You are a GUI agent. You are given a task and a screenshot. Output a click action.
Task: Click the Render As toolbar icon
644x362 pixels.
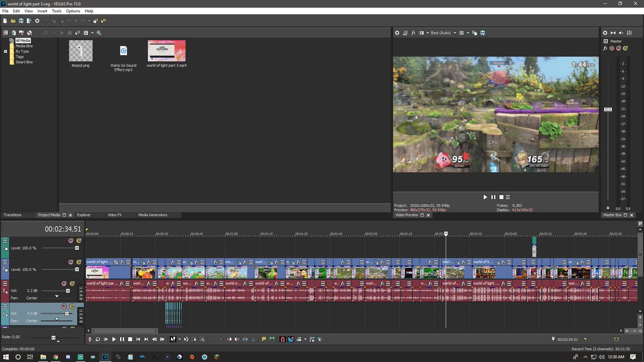(29, 21)
